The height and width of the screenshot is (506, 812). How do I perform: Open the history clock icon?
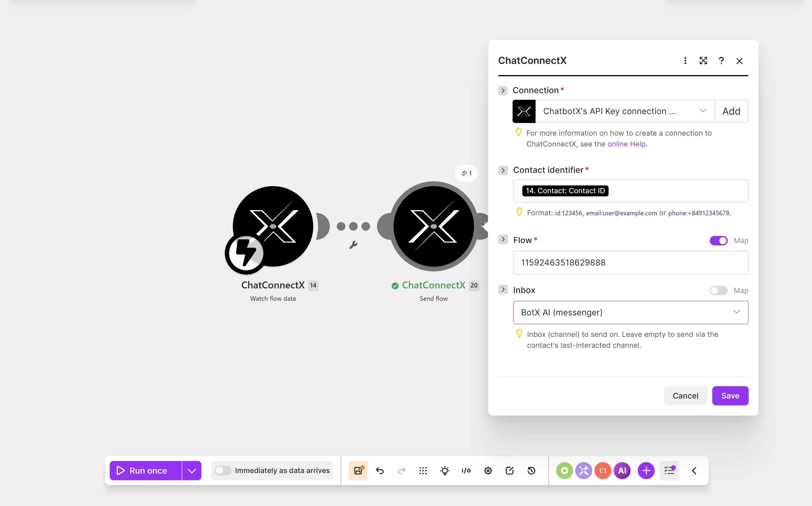point(531,470)
